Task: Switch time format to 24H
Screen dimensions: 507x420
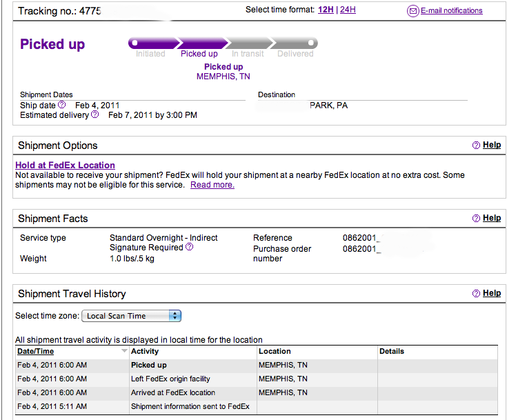Action: [x=348, y=10]
